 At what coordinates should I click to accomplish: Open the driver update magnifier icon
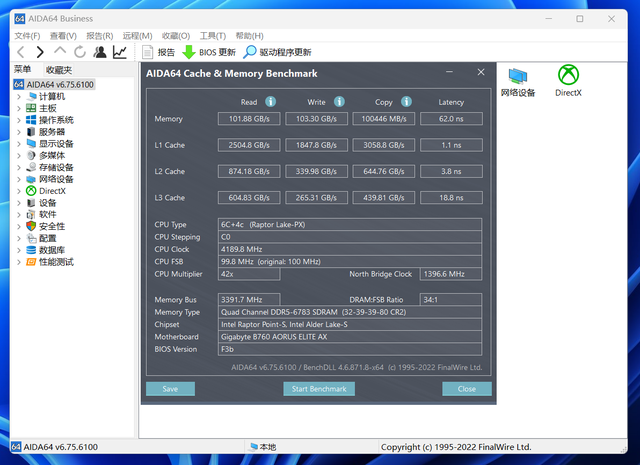tap(249, 52)
